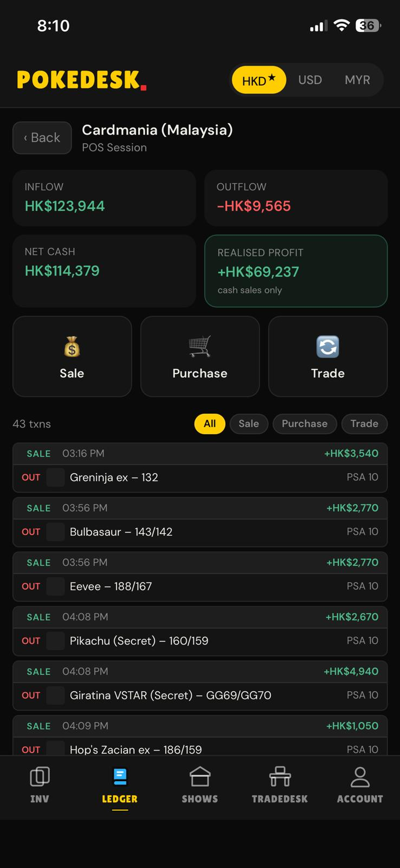Tap the money bag Sale icon
Screen dimensions: 400x868
click(72, 347)
